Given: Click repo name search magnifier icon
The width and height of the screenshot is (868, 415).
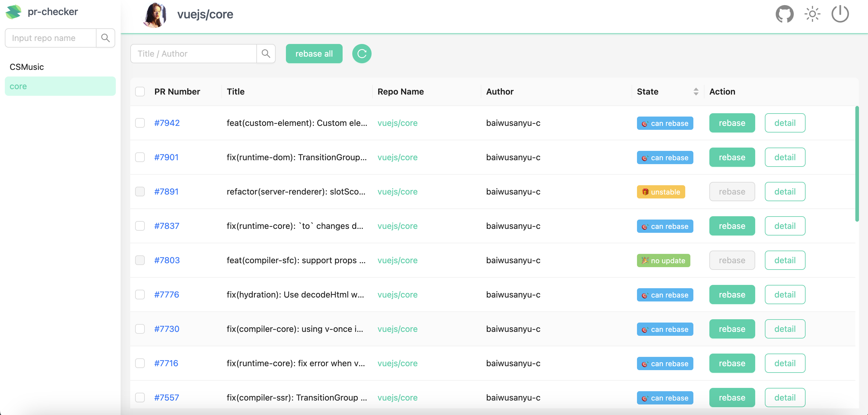Looking at the screenshot, I should (x=106, y=38).
